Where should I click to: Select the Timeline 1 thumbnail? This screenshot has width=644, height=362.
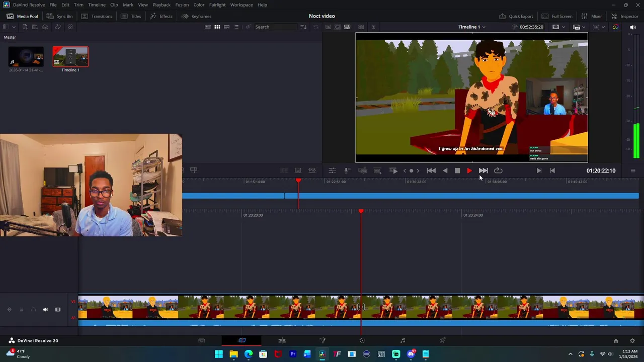(x=70, y=56)
